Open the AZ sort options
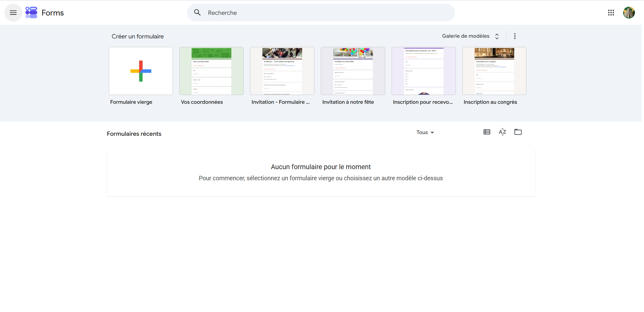This screenshot has height=312, width=644. 502,132
